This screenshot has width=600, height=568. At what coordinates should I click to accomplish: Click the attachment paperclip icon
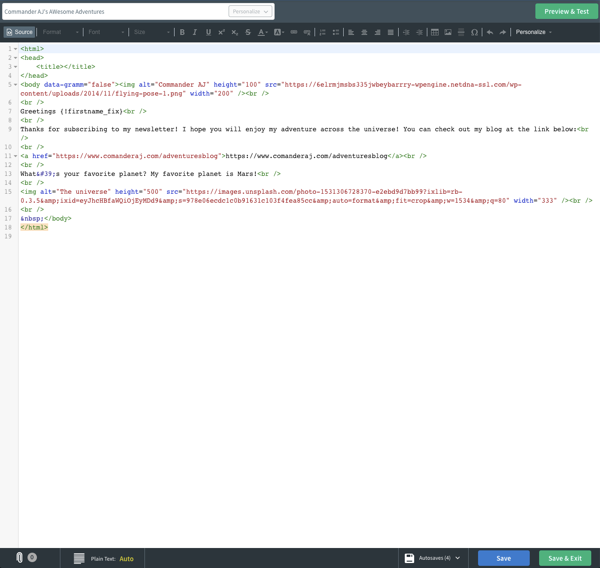19,558
